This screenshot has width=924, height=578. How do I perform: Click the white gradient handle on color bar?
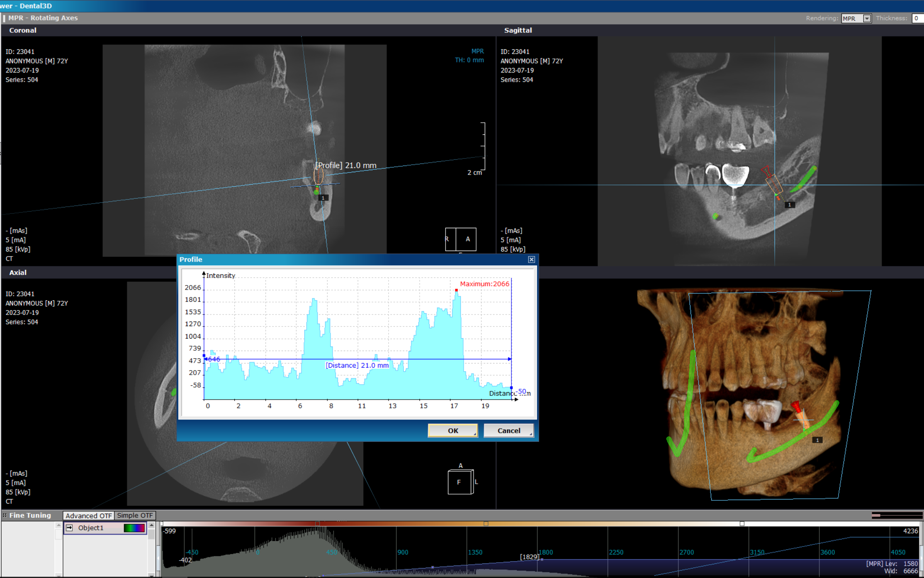742,524
